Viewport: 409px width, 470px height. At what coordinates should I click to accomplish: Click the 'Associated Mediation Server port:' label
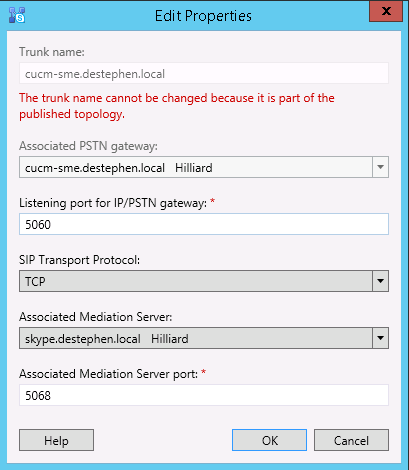tap(109, 374)
